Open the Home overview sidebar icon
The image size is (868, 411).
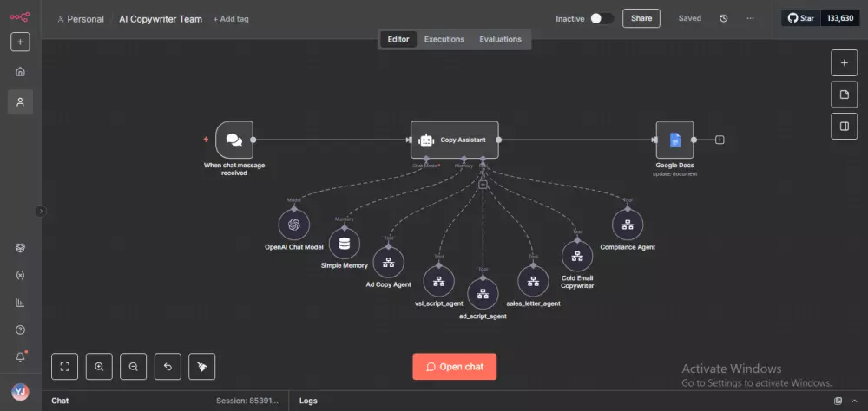click(x=20, y=71)
